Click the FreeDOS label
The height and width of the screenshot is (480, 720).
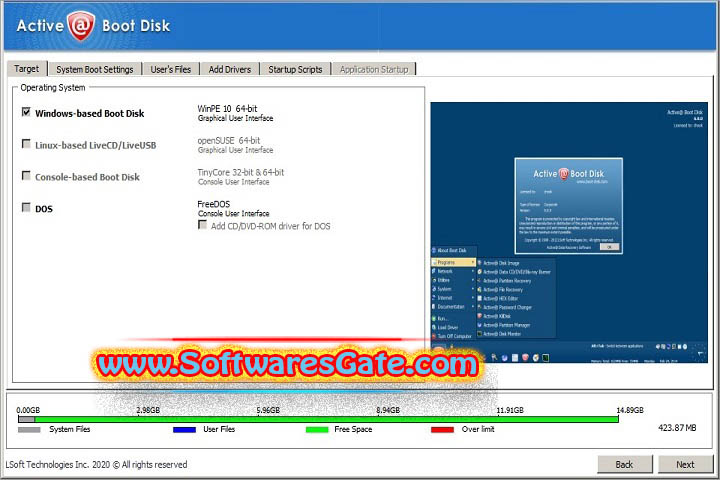(214, 204)
